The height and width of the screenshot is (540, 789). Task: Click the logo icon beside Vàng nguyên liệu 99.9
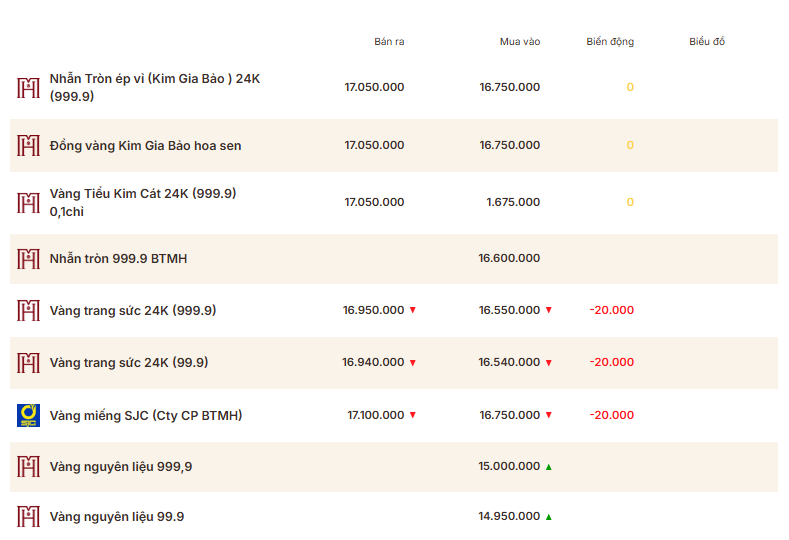(x=28, y=517)
